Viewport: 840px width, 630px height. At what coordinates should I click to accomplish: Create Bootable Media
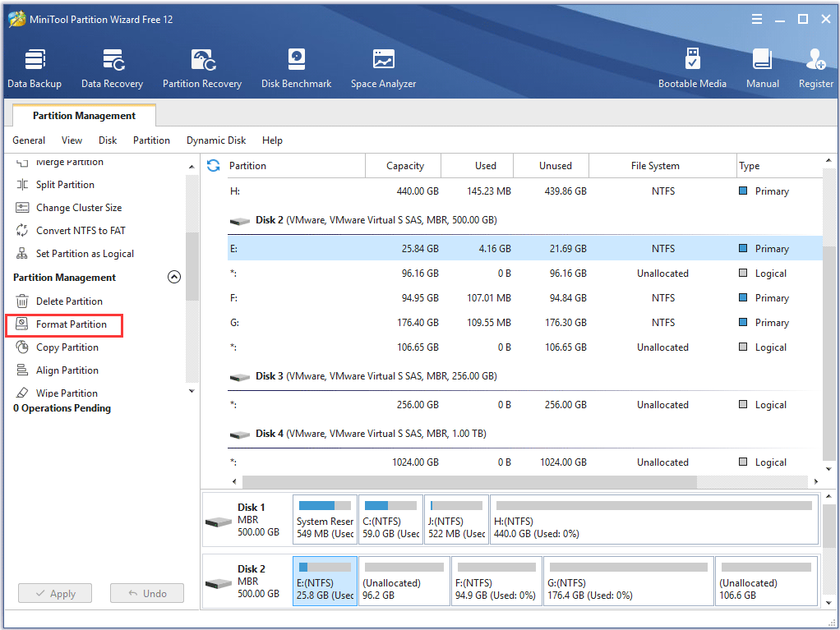(x=693, y=66)
